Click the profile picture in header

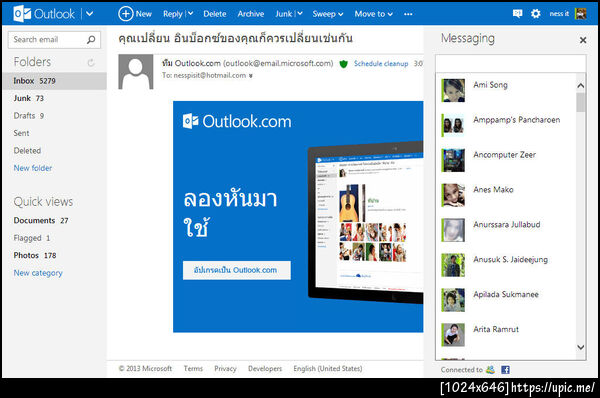580,14
